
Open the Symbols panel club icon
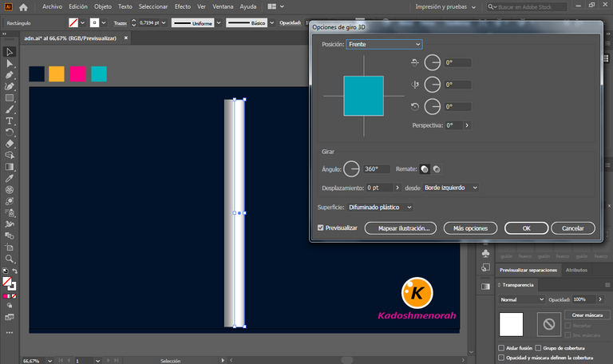pyautogui.click(x=485, y=253)
